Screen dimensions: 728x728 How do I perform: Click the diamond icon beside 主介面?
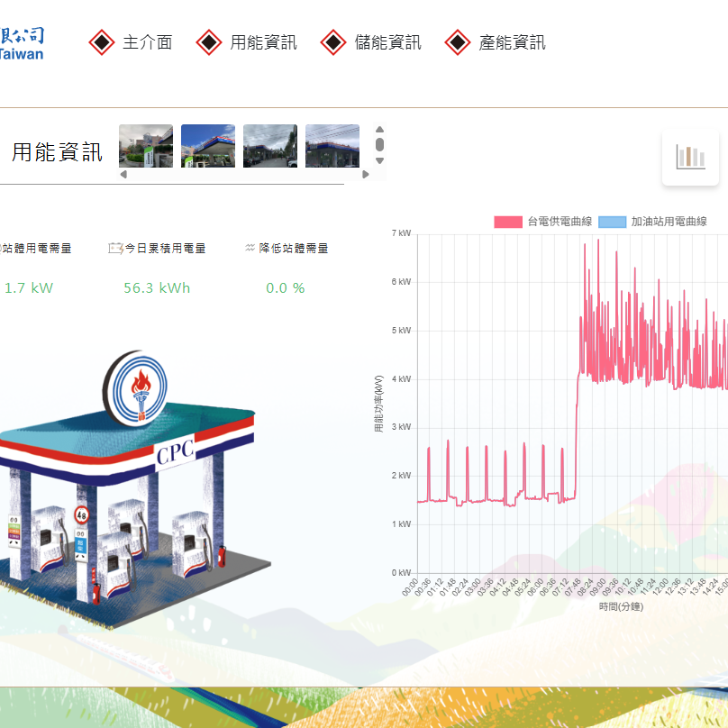[x=102, y=42]
